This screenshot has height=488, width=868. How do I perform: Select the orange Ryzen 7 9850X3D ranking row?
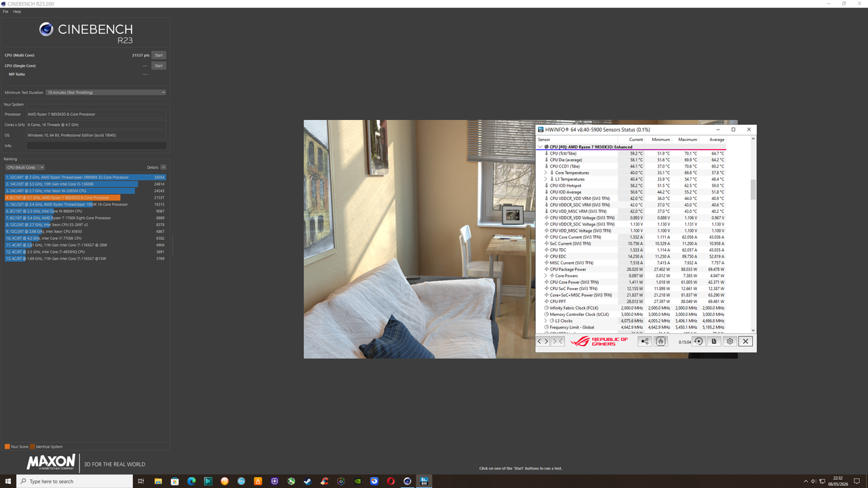click(85, 197)
